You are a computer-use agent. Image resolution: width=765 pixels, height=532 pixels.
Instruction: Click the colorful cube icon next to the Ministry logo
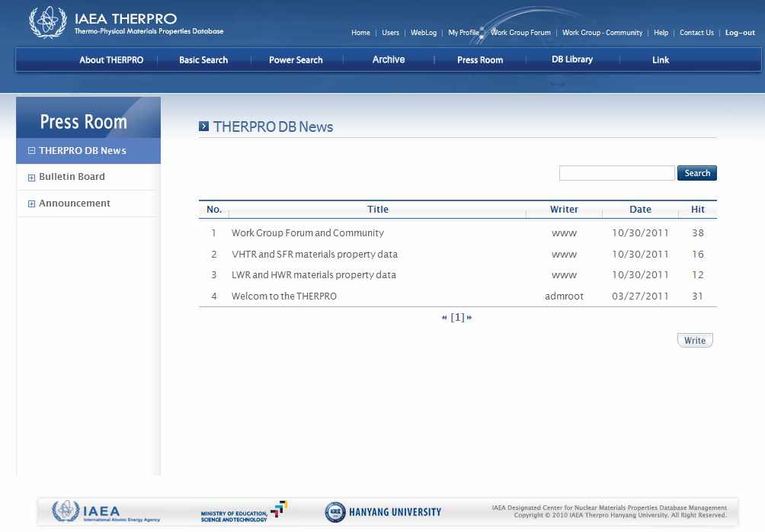tap(280, 508)
